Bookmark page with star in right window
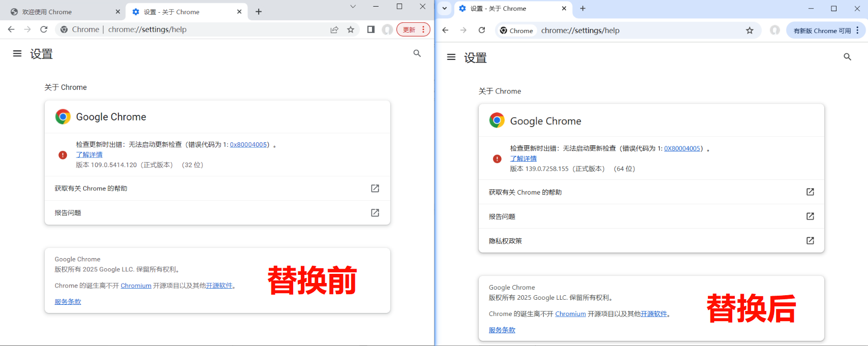Image resolution: width=868 pixels, height=346 pixels. click(x=750, y=30)
